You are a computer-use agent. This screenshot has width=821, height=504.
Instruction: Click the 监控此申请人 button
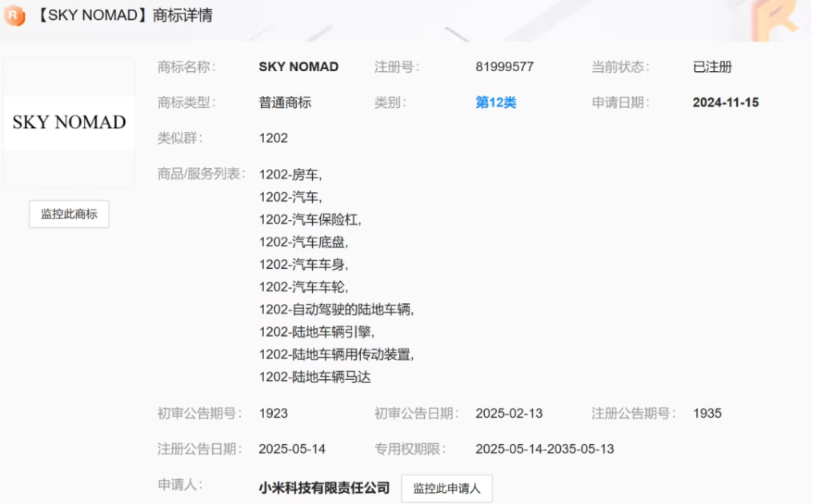(447, 488)
